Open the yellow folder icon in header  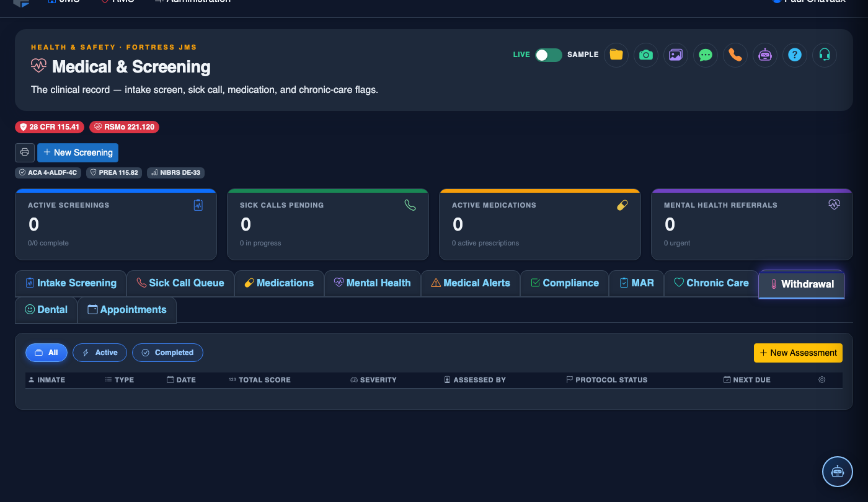(x=616, y=55)
